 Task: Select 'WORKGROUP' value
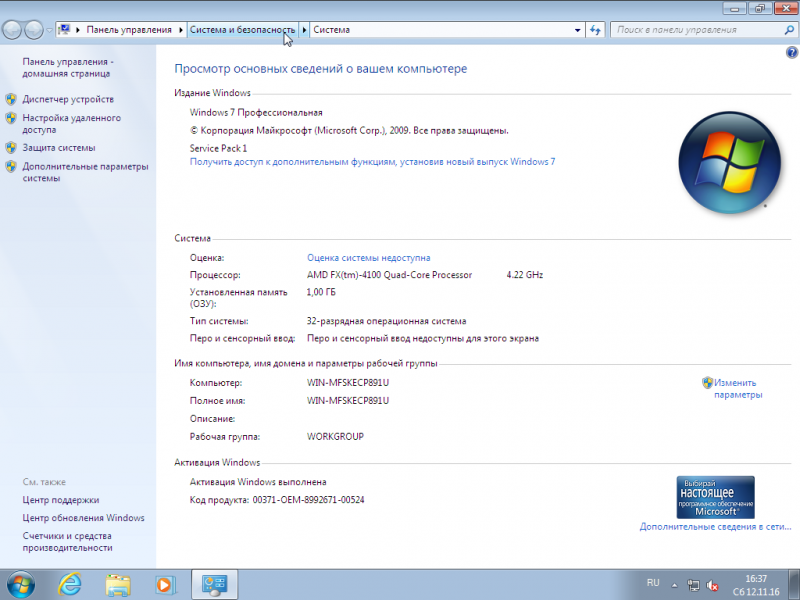pos(335,437)
